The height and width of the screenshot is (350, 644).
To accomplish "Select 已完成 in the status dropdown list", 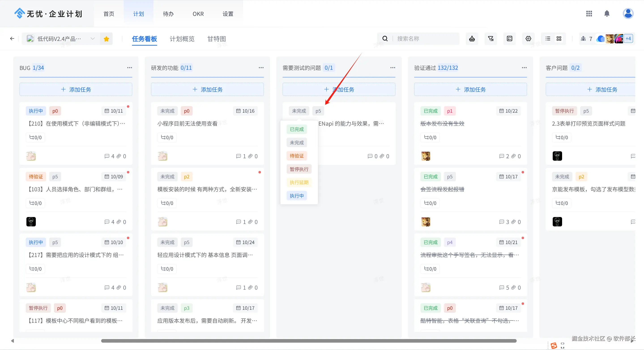I will (x=296, y=129).
